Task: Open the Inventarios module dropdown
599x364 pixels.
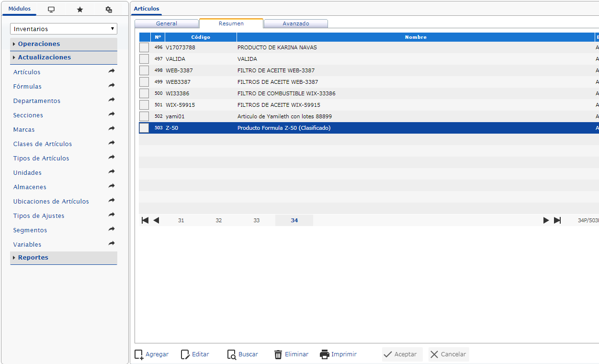Action: 64,29
